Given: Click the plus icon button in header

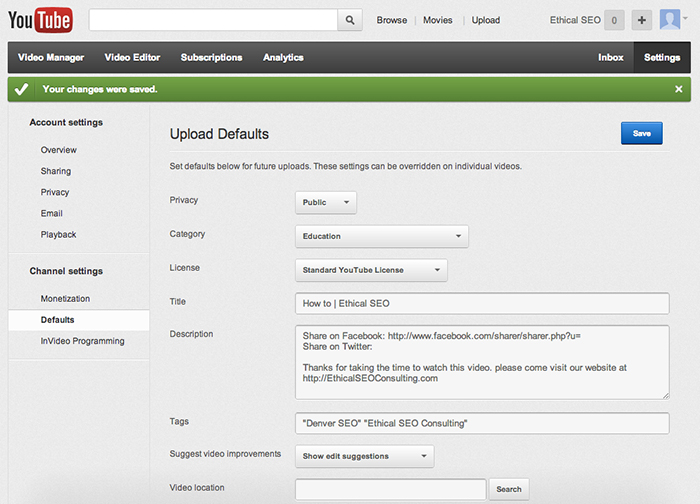Looking at the screenshot, I should pyautogui.click(x=642, y=20).
